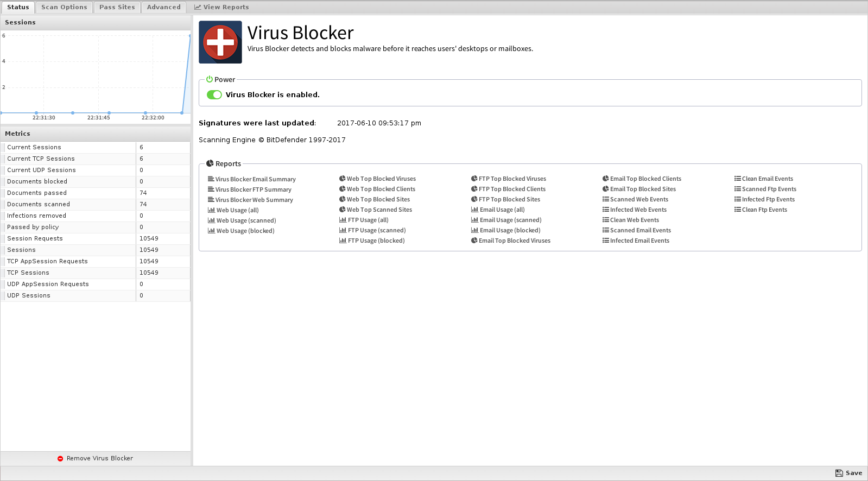Click pie icon beside Web Top Blocked Viruses

click(x=343, y=178)
